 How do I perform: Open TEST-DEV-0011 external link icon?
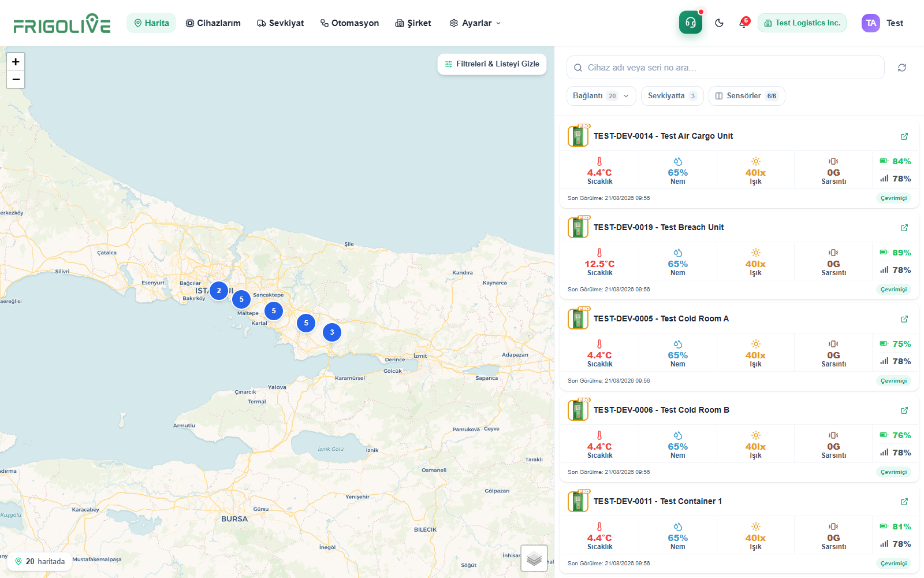click(904, 502)
